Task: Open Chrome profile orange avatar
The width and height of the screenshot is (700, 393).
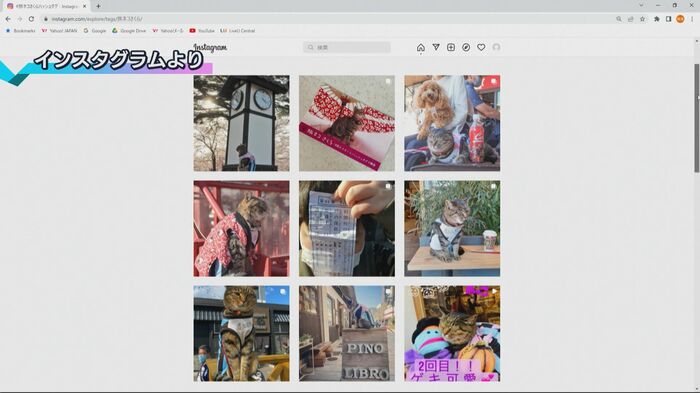Action: point(680,19)
